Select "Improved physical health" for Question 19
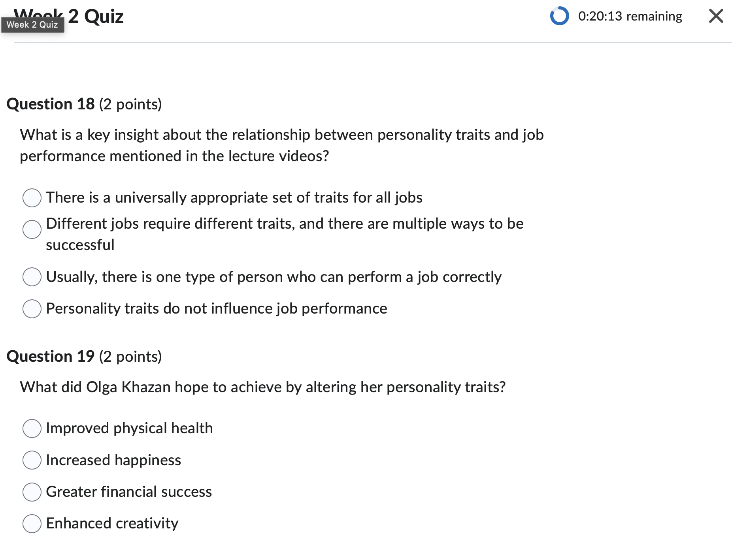This screenshot has height=560, width=732. tap(32, 428)
